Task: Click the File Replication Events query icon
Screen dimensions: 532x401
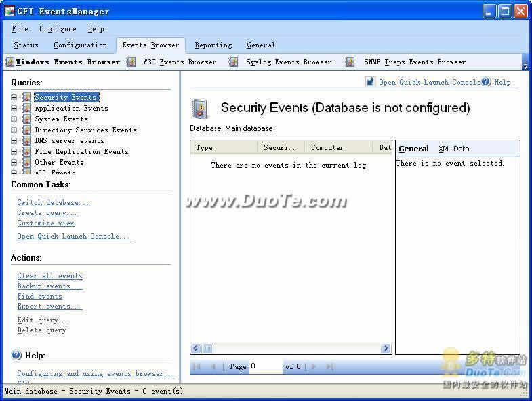Action: coord(27,151)
